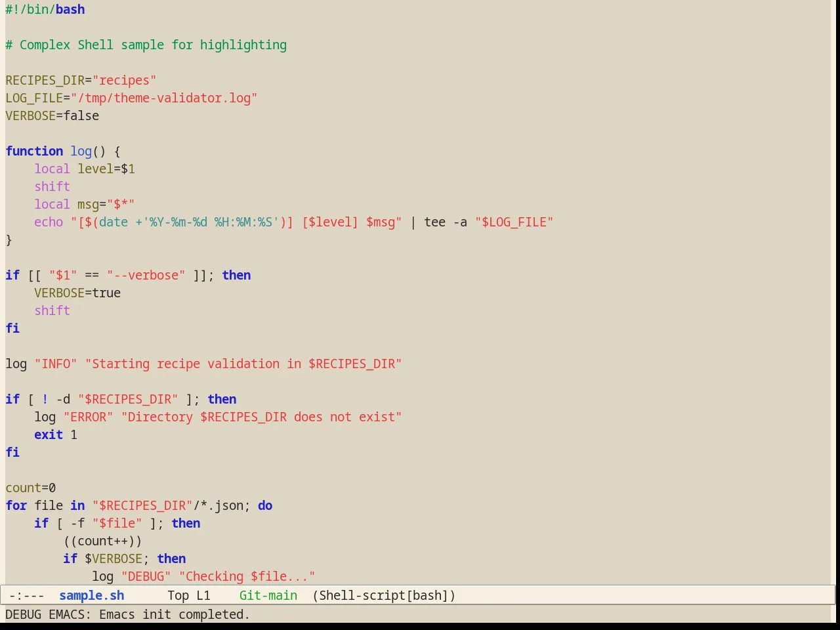Click the 'do' keyword at end of for line
Screen dimensions: 840x630
pyautogui.click(x=265, y=505)
